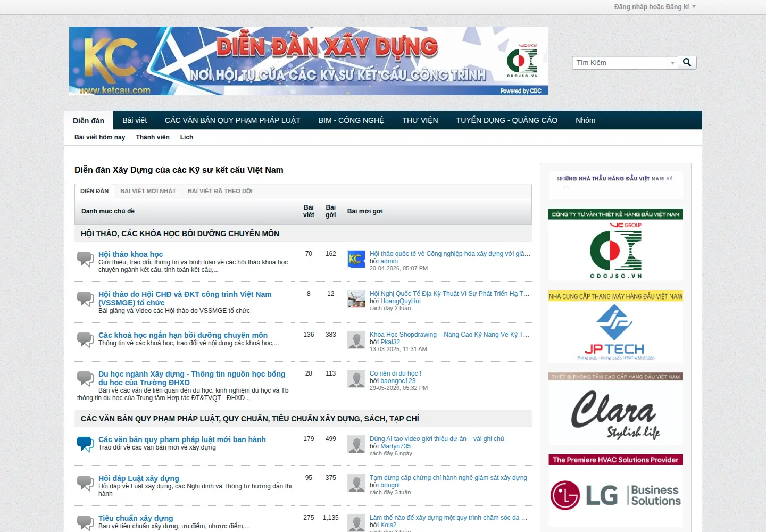
Task: Open CÁC VĂN BẢN QUY PHẠM PHÁP LUẬT menu
Action: pyautogui.click(x=232, y=120)
